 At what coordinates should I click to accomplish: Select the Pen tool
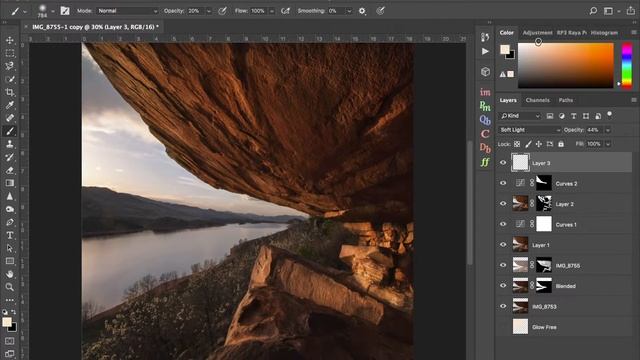click(9, 222)
